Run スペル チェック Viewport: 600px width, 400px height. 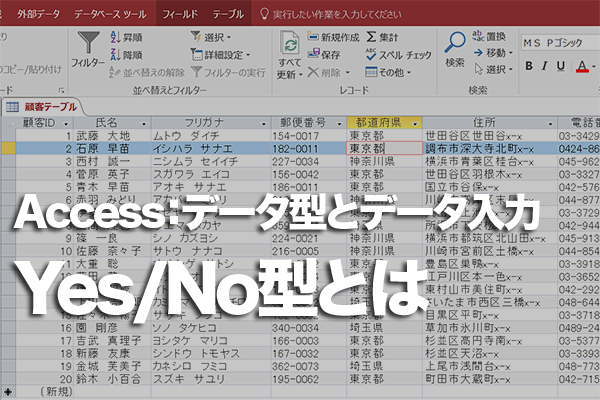point(398,55)
